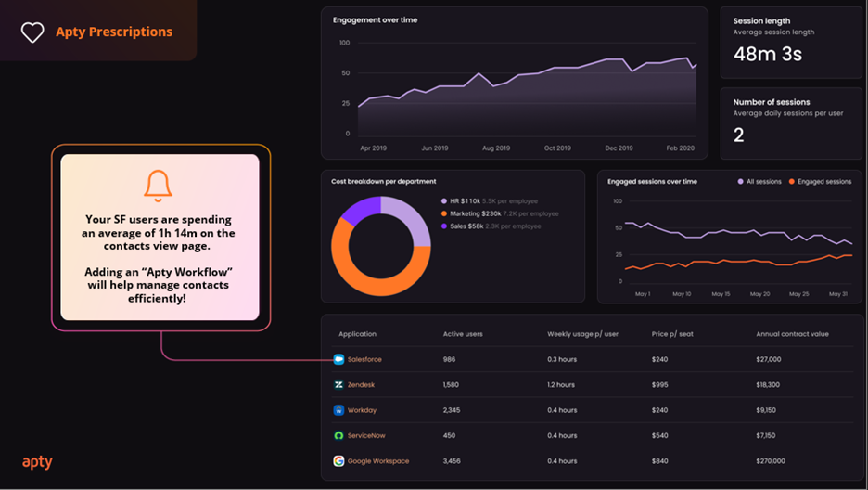Click ServiceNow contract value $7,150

click(766, 436)
